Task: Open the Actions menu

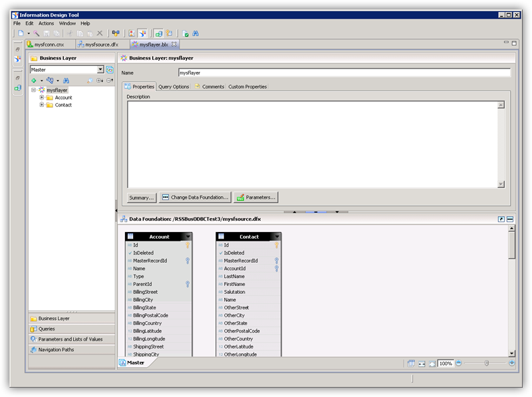Action: [45, 23]
